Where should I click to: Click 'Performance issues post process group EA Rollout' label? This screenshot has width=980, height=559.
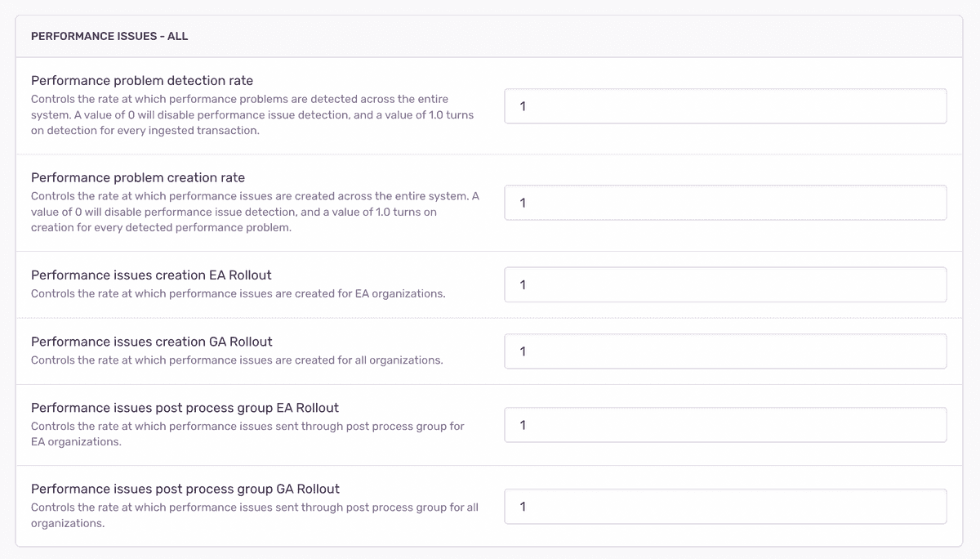point(185,408)
